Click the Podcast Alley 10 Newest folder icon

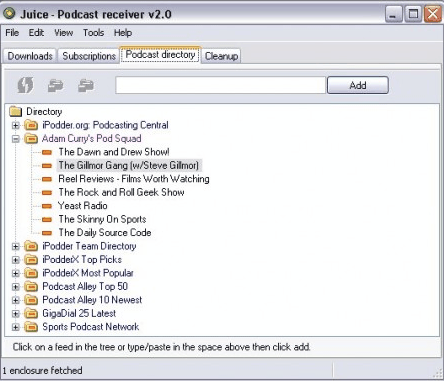31,300
